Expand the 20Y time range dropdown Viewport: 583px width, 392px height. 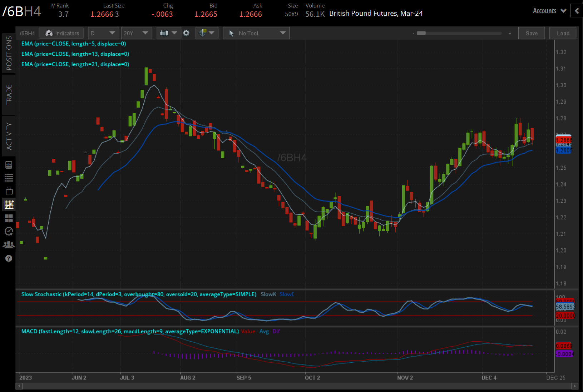pyautogui.click(x=136, y=33)
